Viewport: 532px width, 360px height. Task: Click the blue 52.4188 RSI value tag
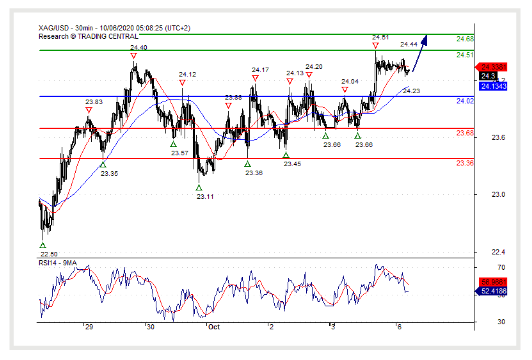click(x=491, y=291)
